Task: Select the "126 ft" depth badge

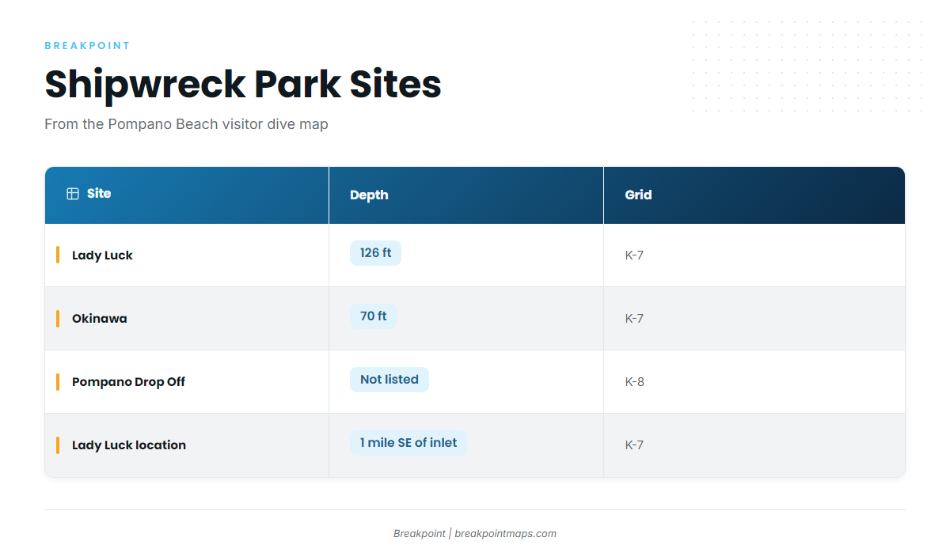Action: 375,253
